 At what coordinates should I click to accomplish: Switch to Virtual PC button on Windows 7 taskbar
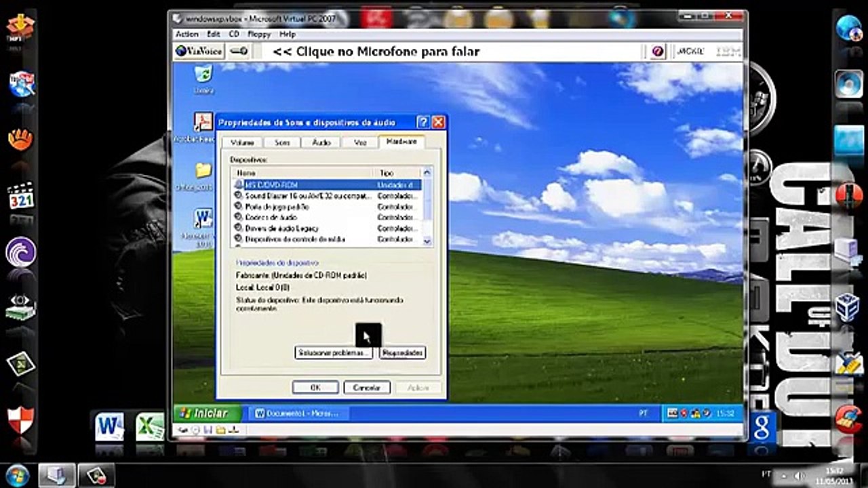(56, 475)
